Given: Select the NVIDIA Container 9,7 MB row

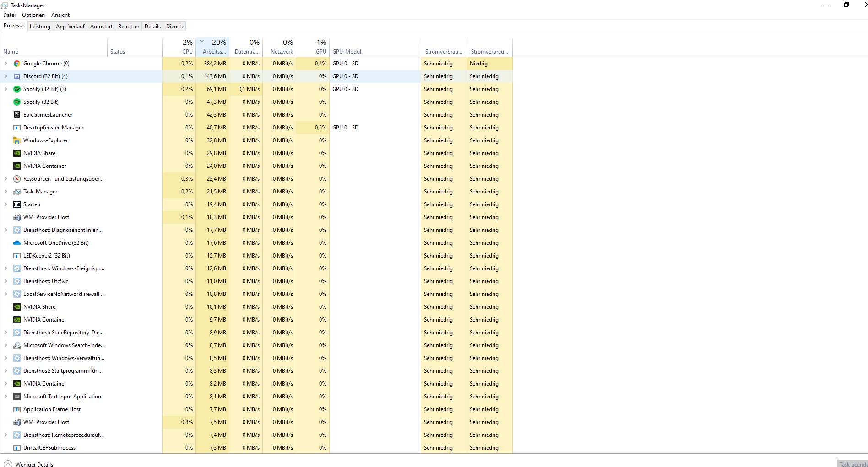Looking at the screenshot, I should (x=256, y=320).
